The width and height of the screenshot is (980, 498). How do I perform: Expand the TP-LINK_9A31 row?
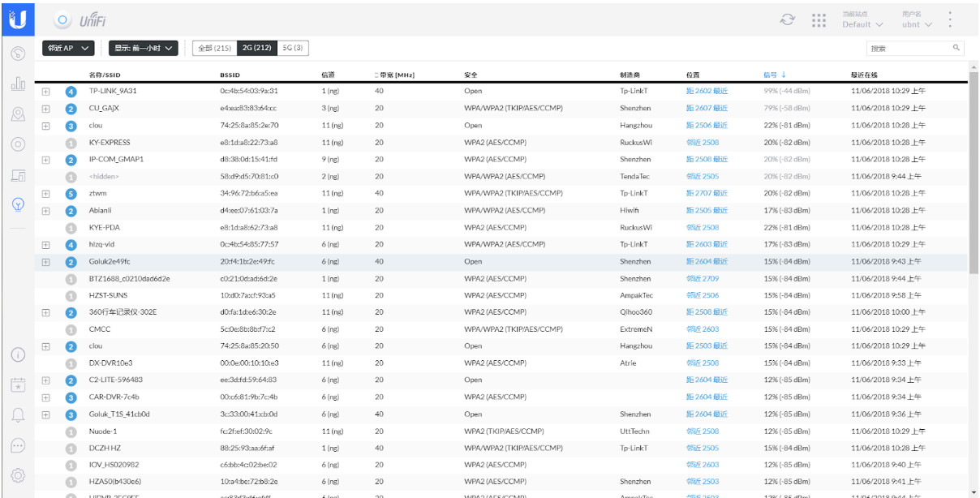coord(46,92)
